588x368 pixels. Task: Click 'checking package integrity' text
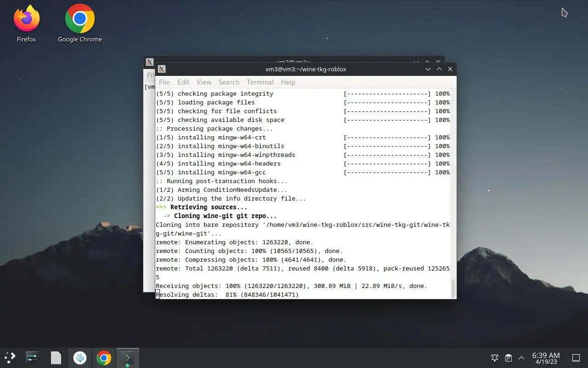click(x=225, y=93)
